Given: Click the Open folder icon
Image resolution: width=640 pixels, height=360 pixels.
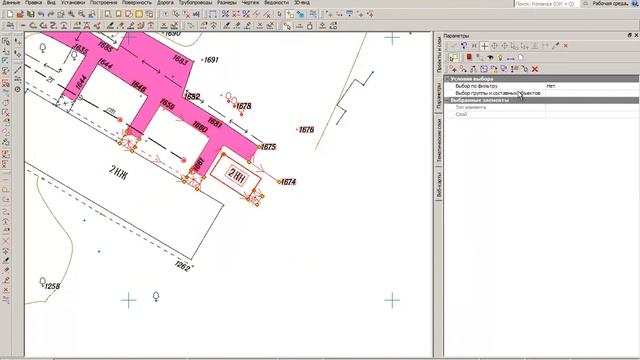Looking at the screenshot, I should 20,14.
